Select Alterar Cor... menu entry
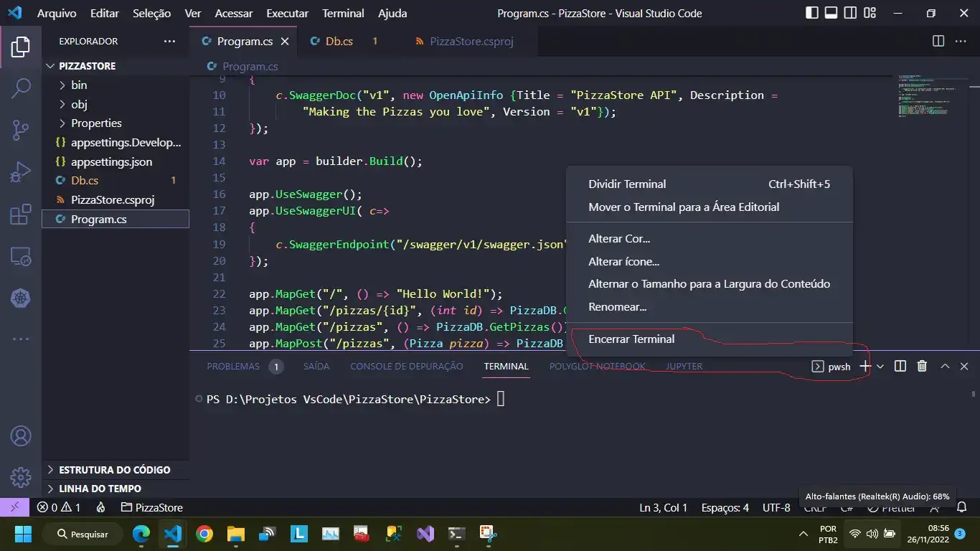This screenshot has height=551, width=980. [709, 239]
